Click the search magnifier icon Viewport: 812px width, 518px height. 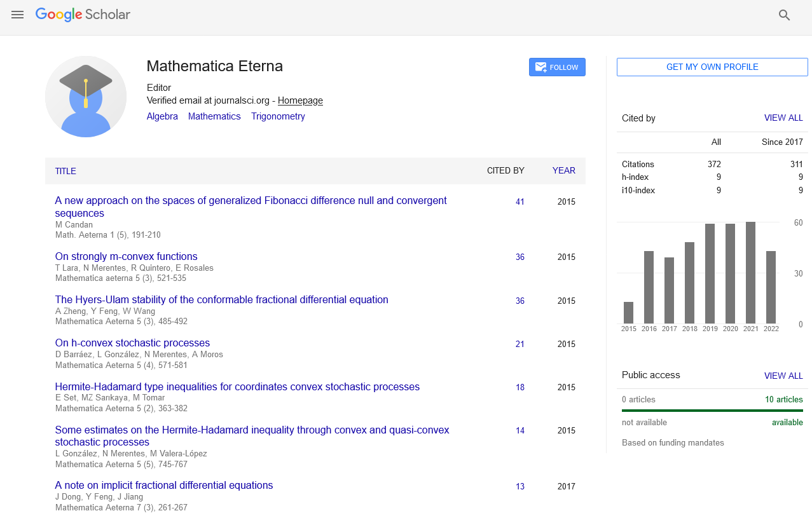[x=784, y=15]
